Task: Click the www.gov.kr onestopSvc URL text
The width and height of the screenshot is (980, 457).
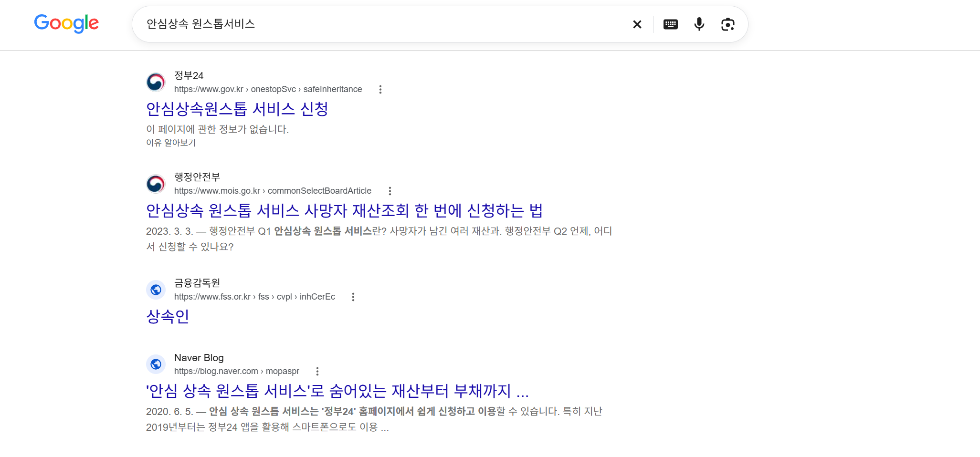Action: tap(268, 89)
